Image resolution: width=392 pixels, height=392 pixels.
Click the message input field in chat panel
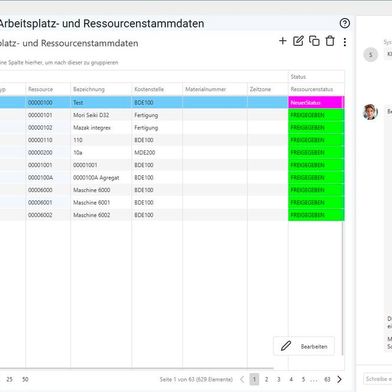tap(378, 379)
